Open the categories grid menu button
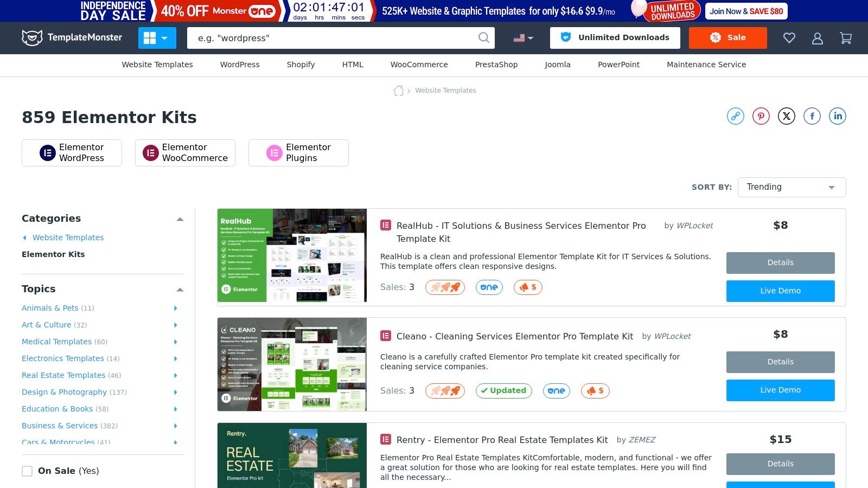868x488 pixels. (157, 38)
